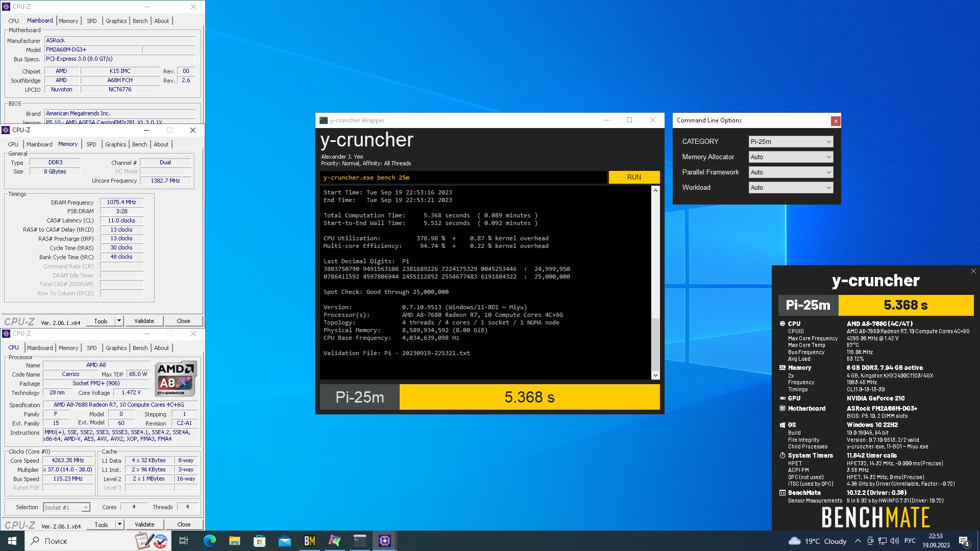Screen dimensions: 980x551
Task: Open SPD tab in Memory CPU-Z window
Action: pyautogui.click(x=91, y=144)
